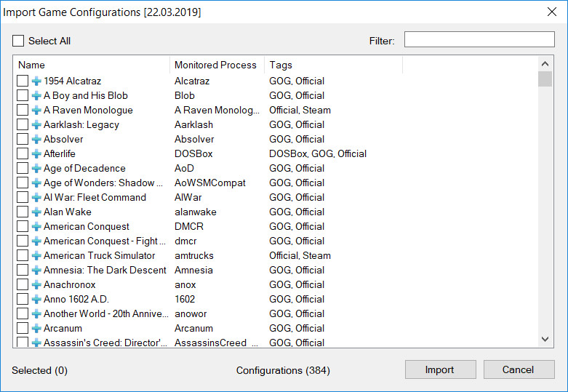Click the plus icon next to Anachronox
Screen dimensions: 568x392
pyautogui.click(x=36, y=284)
